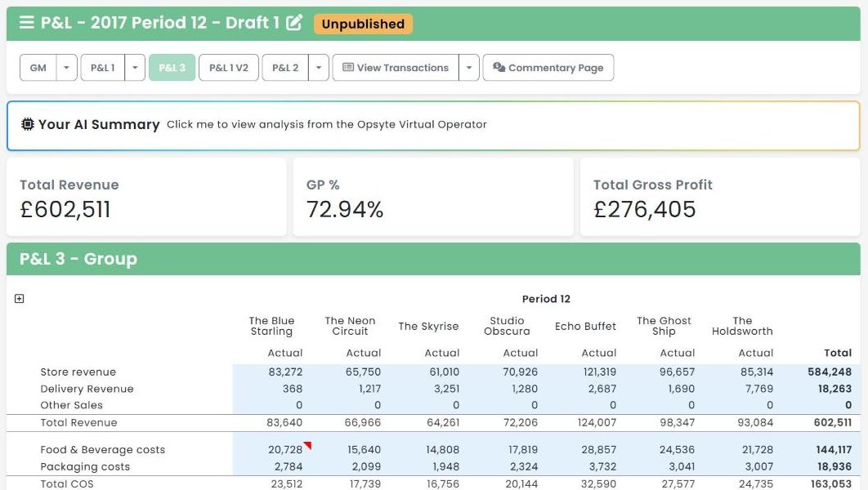Select Echo Buffet column header
Image resolution: width=868 pixels, height=490 pixels.
click(586, 327)
